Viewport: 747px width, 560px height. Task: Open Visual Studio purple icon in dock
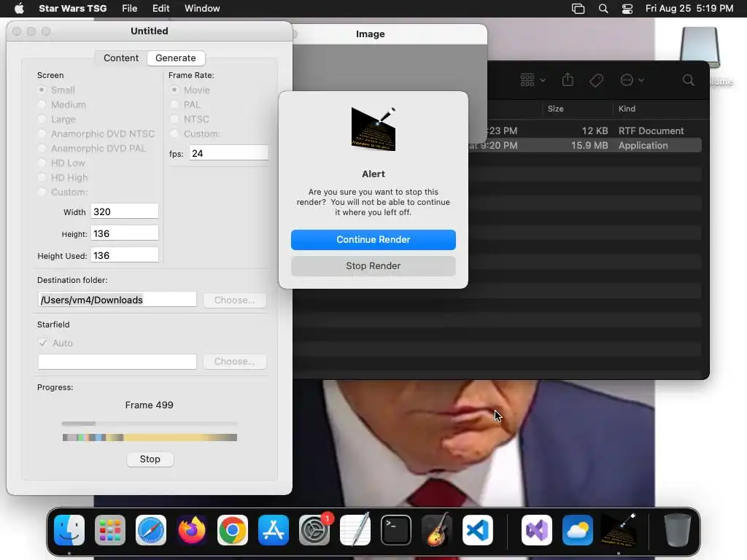click(537, 530)
